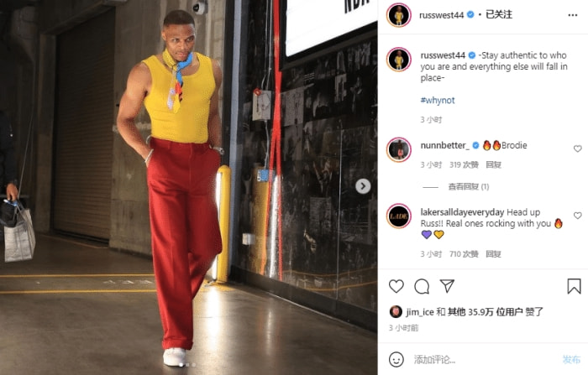Like nunnbetter_ comment with heart
This screenshot has height=375, width=588.
(x=578, y=148)
